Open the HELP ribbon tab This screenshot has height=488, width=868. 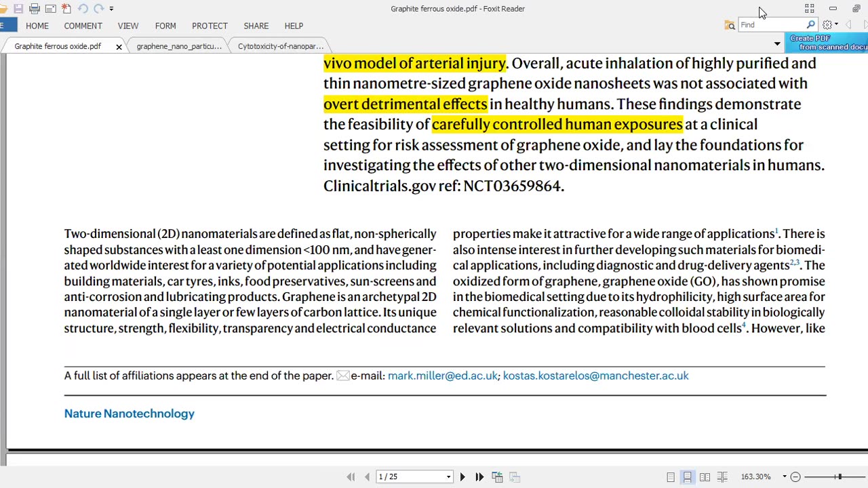(294, 26)
